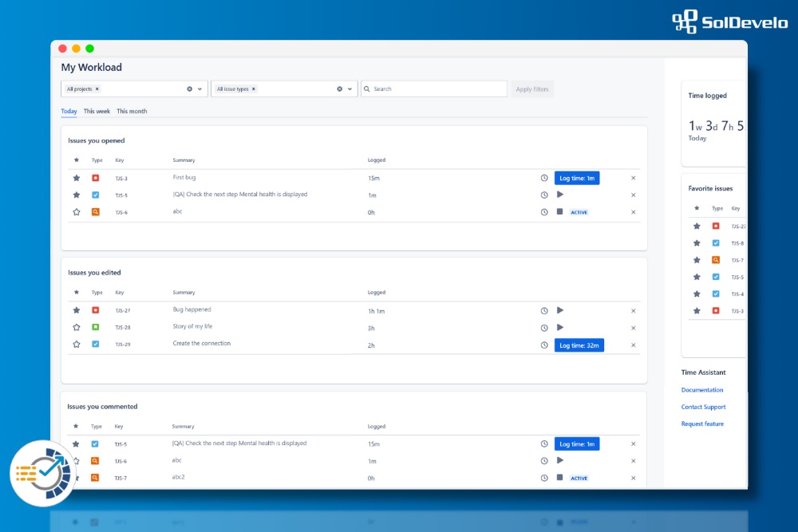Viewport: 798px width, 532px height.
Task: Switch to the This week tab
Action: (96, 111)
